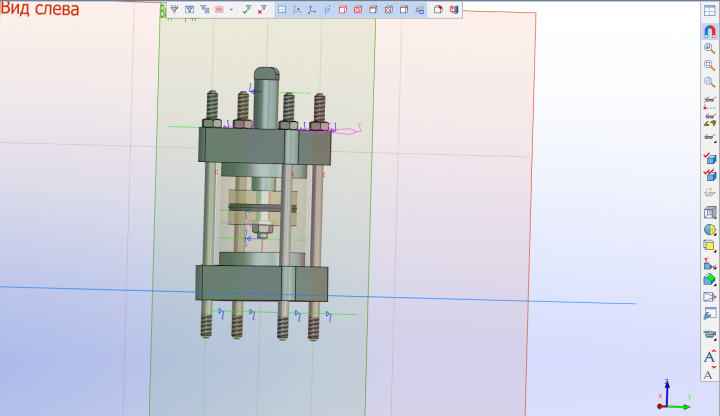The width and height of the screenshot is (720, 416).
Task: Click the first magnifier zoom icon
Action: click(709, 48)
